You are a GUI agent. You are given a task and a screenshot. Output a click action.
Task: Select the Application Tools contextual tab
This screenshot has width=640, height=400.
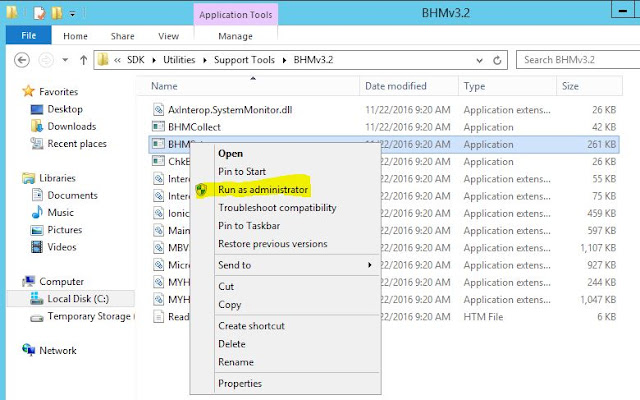(x=236, y=15)
